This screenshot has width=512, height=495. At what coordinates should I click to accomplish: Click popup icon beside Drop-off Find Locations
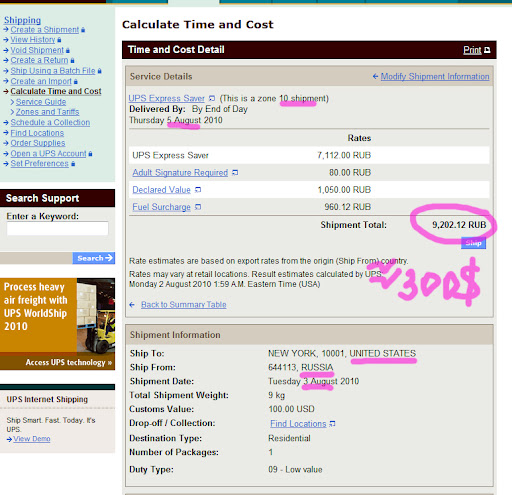click(332, 424)
